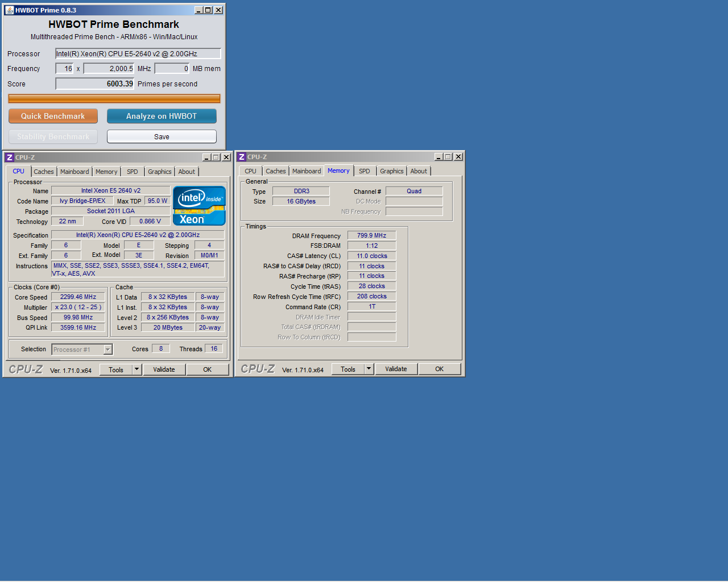Click the Intel Xeon inside logo
Screen dimensions: 728x582
[199, 206]
